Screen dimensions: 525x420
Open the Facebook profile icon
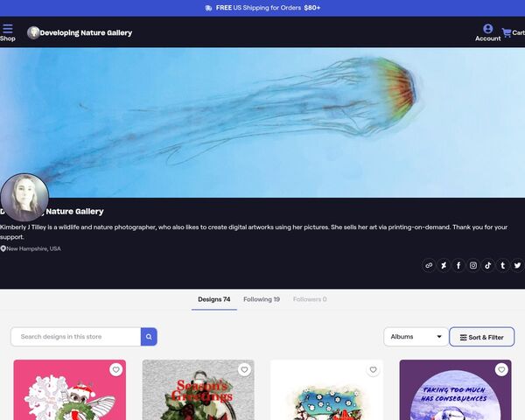tap(458, 266)
